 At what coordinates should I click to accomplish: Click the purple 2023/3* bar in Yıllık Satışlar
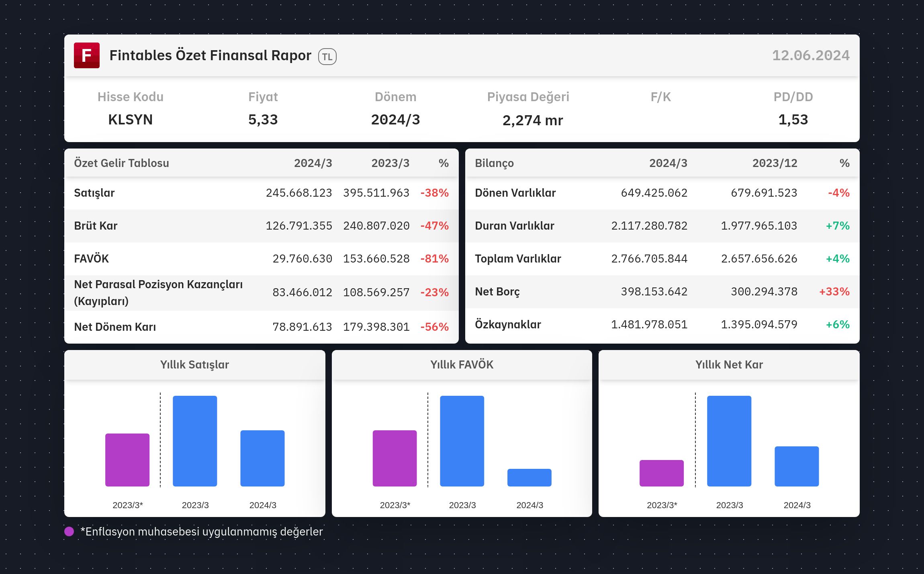(x=127, y=460)
